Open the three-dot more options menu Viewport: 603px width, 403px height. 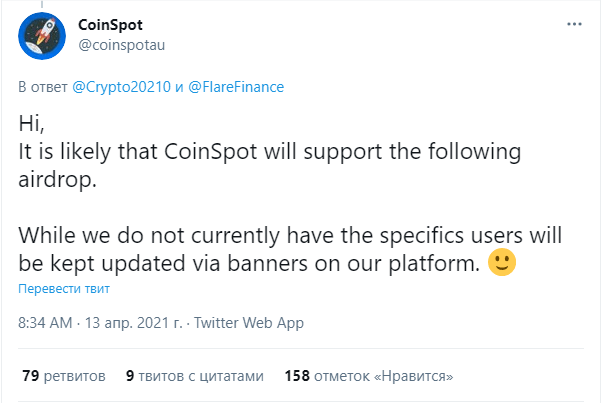pos(574,24)
